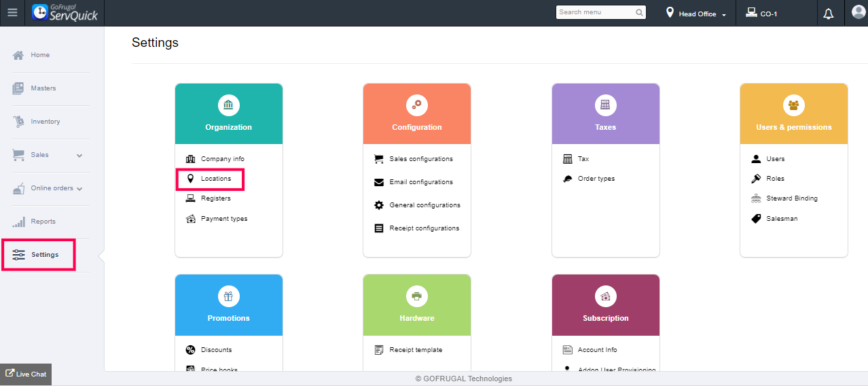Open the Email configurations link
868x386 pixels.
tap(421, 182)
